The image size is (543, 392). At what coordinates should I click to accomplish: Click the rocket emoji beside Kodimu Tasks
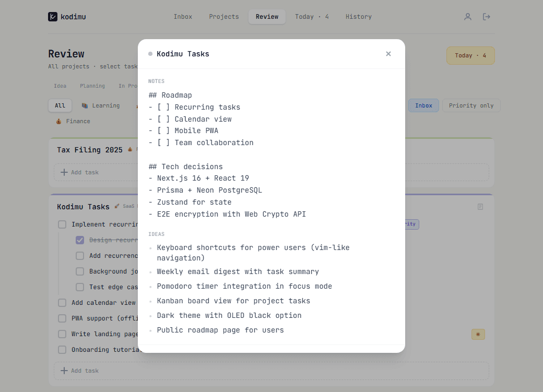(116, 206)
